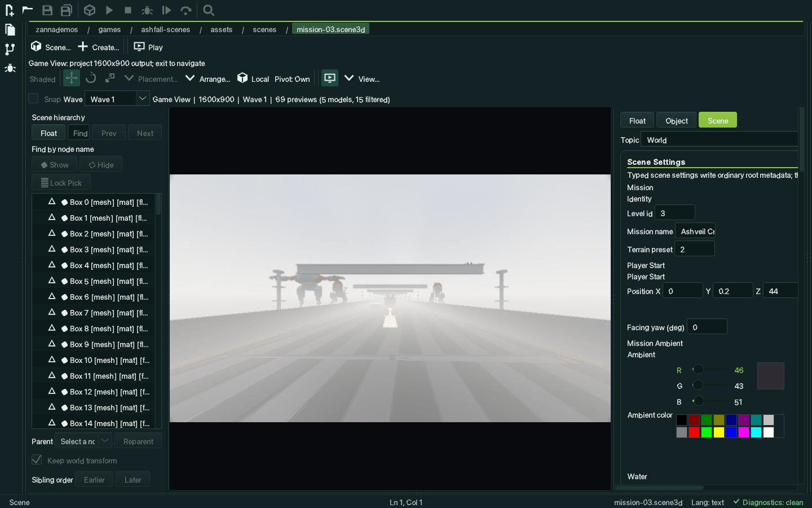
Task: Open the Scene... cube menu
Action: pyautogui.click(x=51, y=47)
